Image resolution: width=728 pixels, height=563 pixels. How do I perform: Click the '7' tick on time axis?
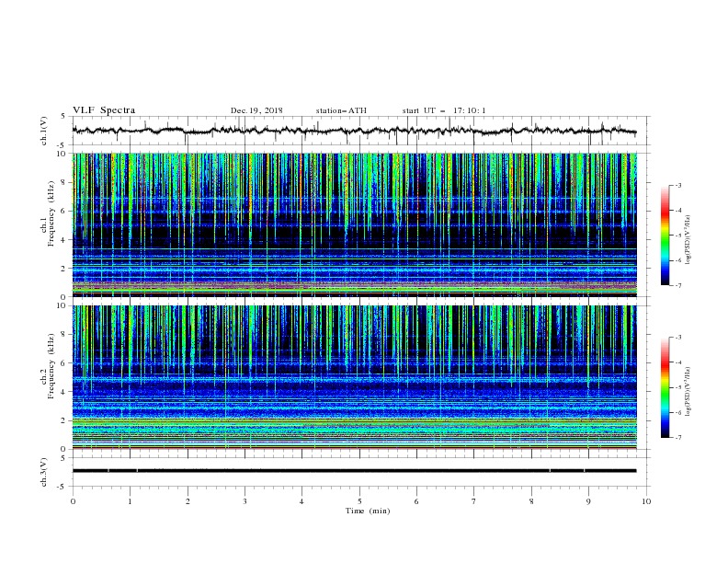474,501
